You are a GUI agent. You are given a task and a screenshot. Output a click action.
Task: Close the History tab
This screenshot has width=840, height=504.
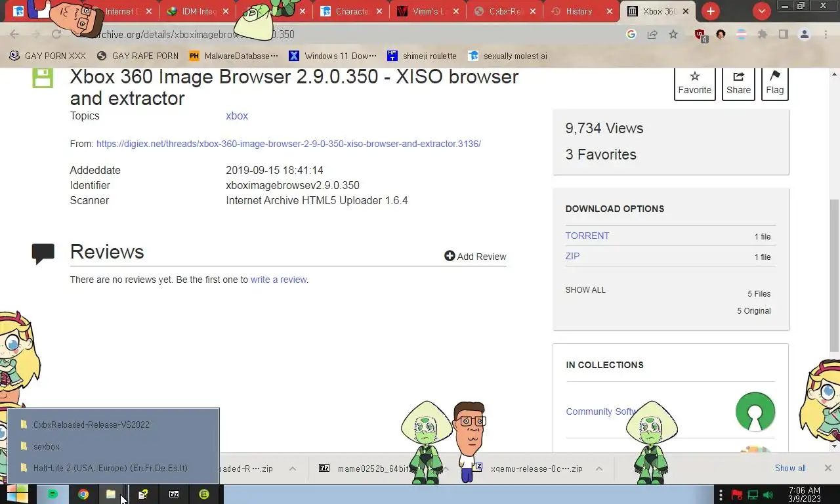[x=610, y=11]
